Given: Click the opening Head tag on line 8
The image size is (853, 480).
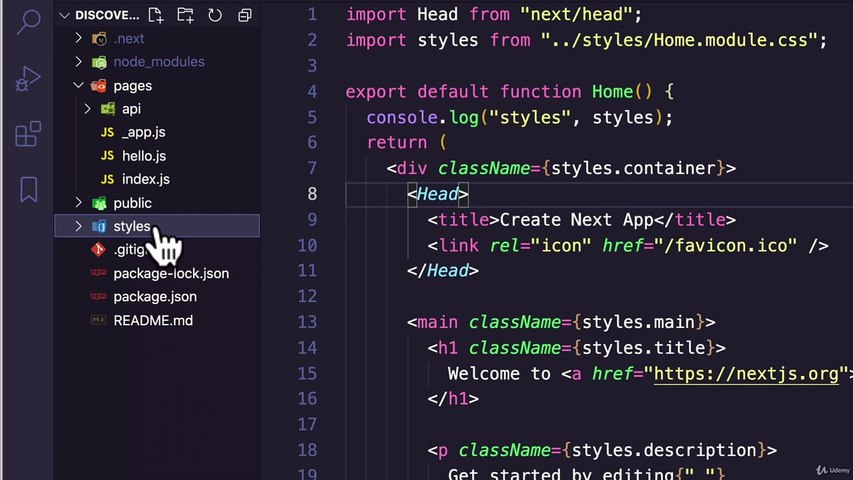Looking at the screenshot, I should point(437,194).
